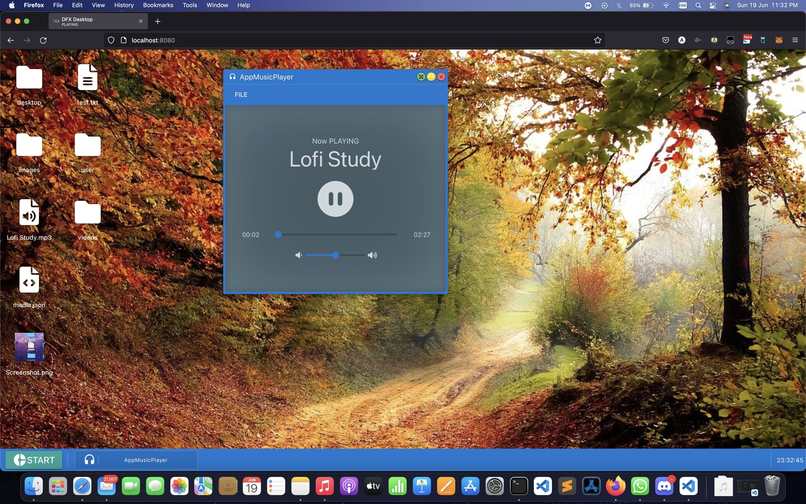Click the taskbar clock 23:32:45
The image size is (806, 504).
pyautogui.click(x=790, y=460)
